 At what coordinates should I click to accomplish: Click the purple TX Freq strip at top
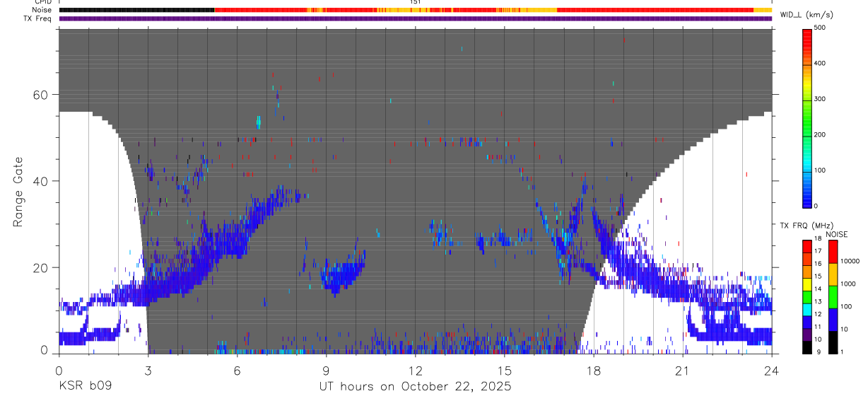point(416,18)
